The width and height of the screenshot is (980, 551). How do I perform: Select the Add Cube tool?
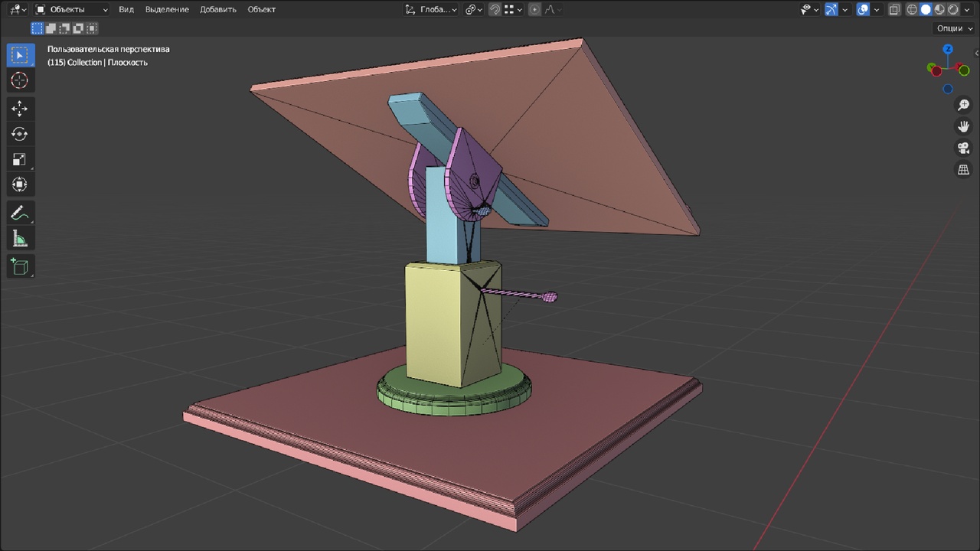point(19,266)
